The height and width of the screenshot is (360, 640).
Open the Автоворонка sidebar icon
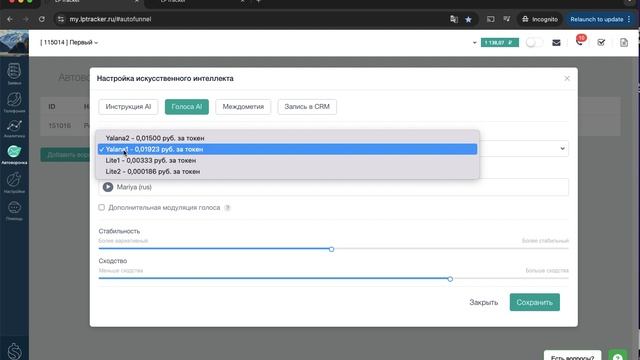click(x=14, y=154)
